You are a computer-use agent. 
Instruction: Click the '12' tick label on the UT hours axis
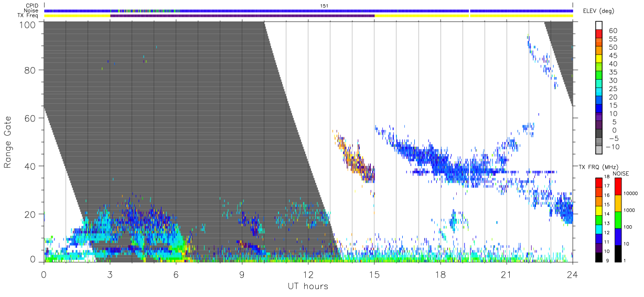[308, 274]
